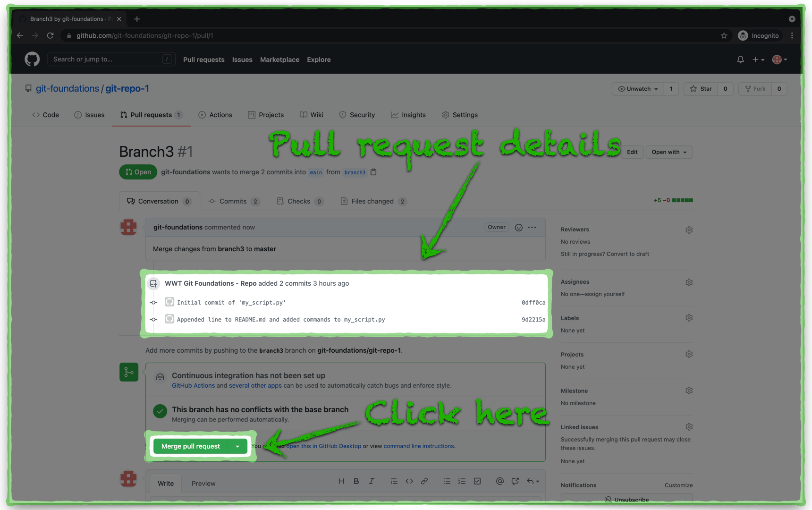Focus the 'Search or jump to' field

click(x=111, y=59)
